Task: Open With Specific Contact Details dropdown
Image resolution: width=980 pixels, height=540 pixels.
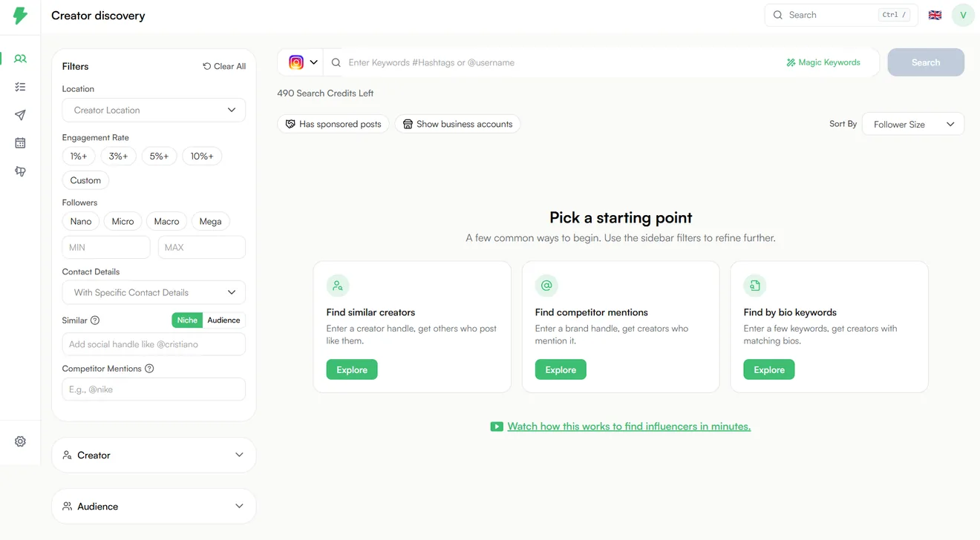Action: tap(154, 292)
